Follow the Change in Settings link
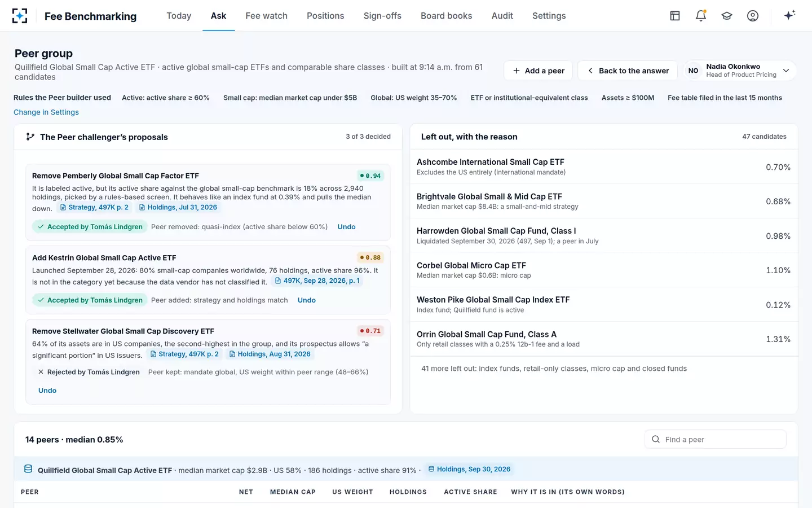The height and width of the screenshot is (508, 812). 46,112
